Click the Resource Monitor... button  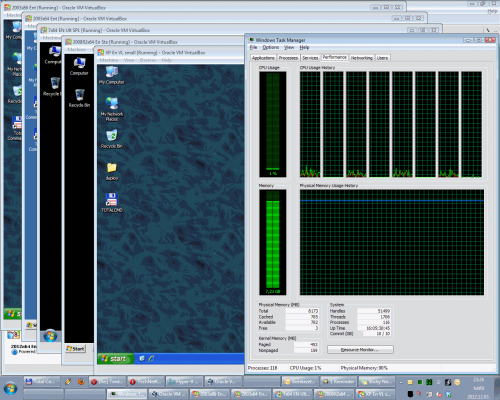click(x=360, y=350)
